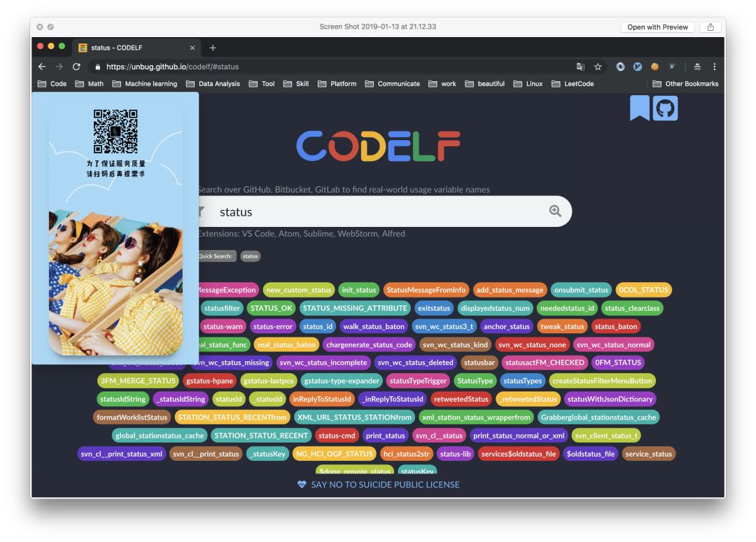
Task: Click the init_status variable tag
Action: click(358, 290)
